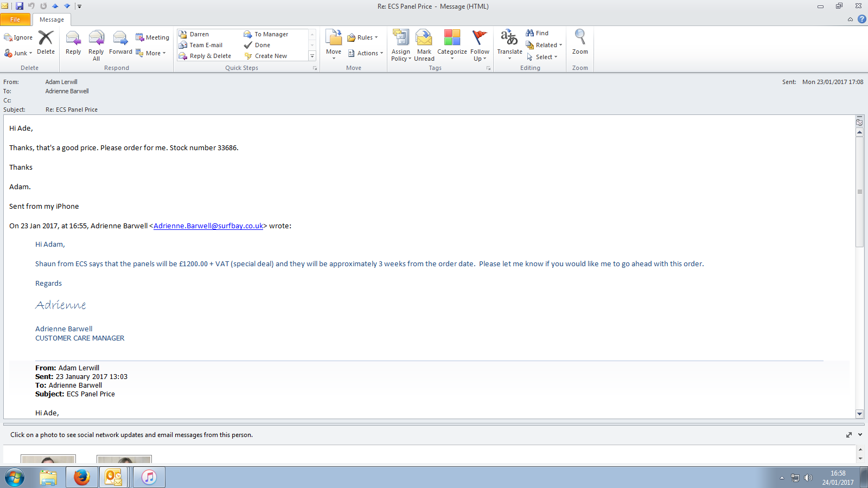Open the Windows Start menu
The image size is (868, 488).
pyautogui.click(x=15, y=477)
